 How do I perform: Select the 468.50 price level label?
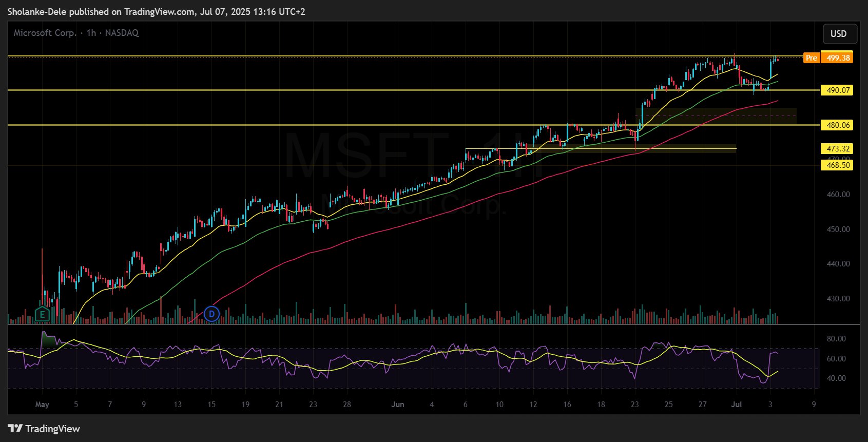coord(838,165)
